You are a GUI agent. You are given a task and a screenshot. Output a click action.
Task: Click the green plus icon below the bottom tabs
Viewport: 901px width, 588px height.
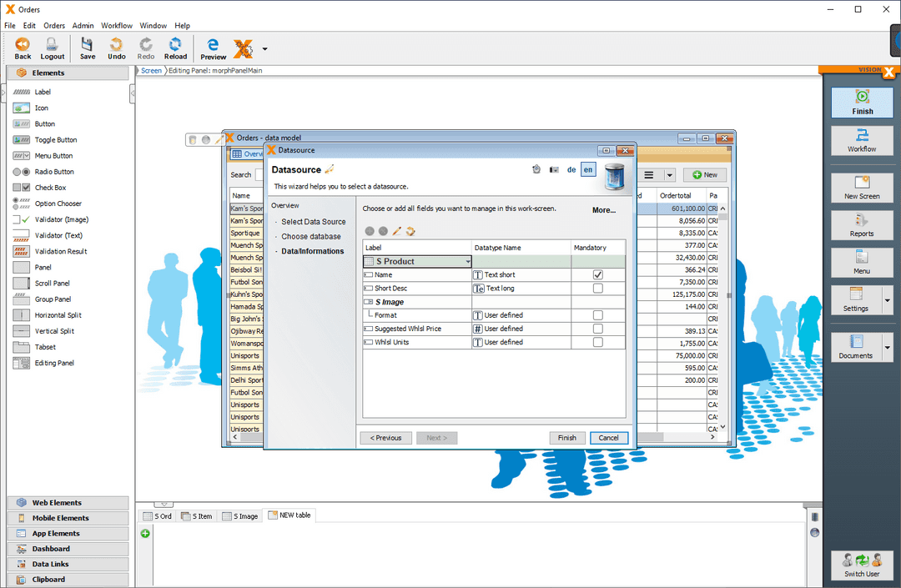pyautogui.click(x=144, y=533)
